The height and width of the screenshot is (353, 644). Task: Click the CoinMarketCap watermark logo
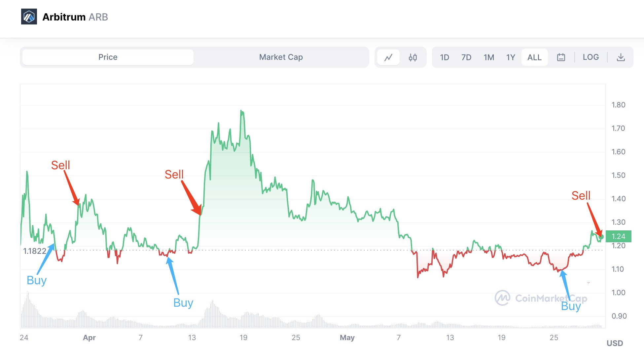503,298
